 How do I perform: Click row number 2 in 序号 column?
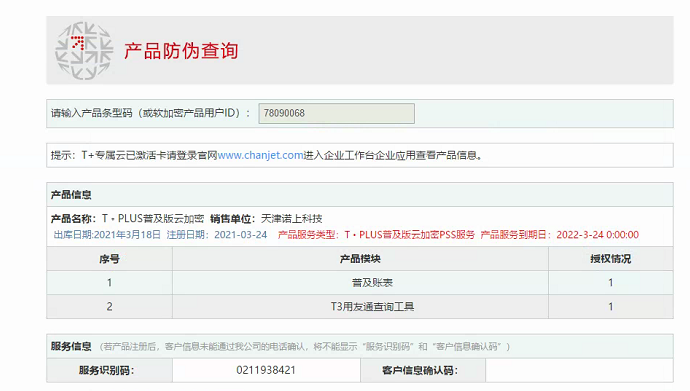point(110,307)
